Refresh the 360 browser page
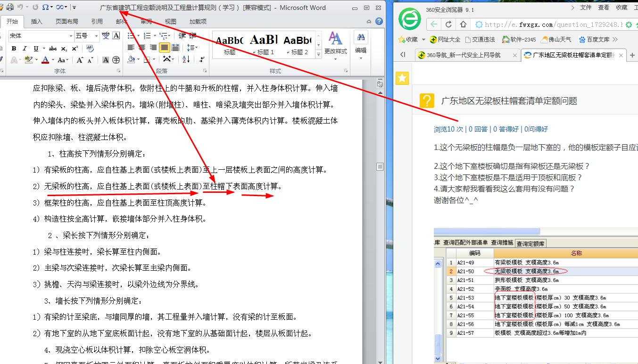 click(448, 25)
